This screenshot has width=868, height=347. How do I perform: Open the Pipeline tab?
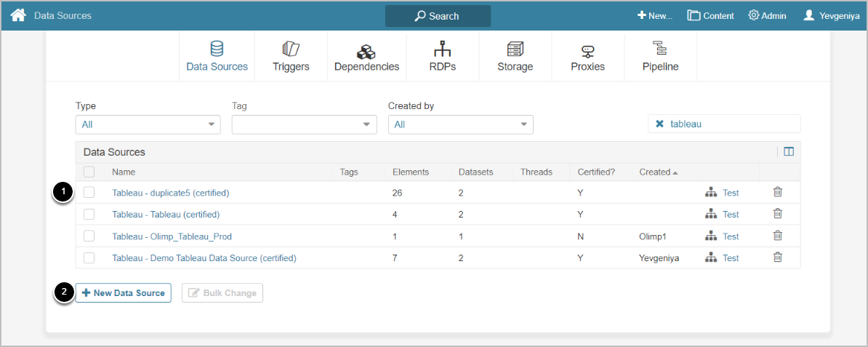point(660,57)
